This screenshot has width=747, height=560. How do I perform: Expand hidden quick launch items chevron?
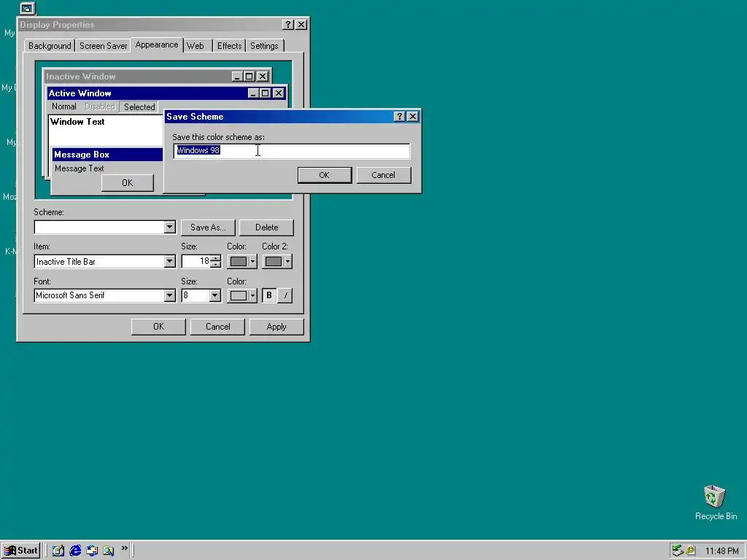[x=124, y=548]
